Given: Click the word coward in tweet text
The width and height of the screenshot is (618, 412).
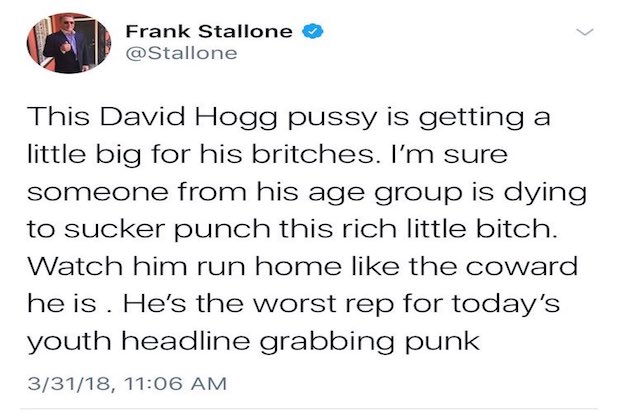Looking at the screenshot, I should [521, 266].
